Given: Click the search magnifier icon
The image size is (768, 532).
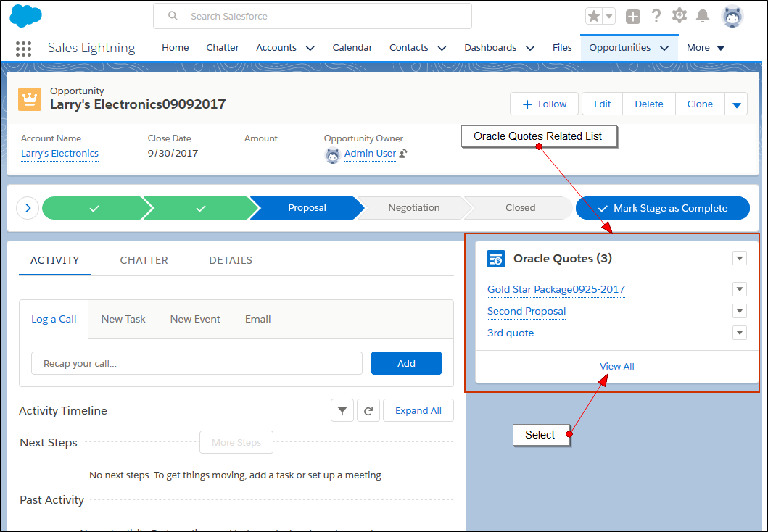Looking at the screenshot, I should tap(173, 16).
